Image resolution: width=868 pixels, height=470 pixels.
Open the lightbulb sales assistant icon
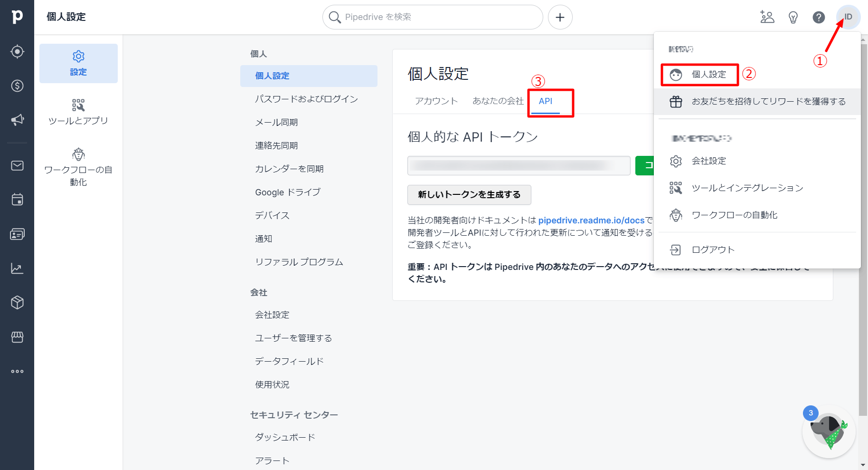coord(793,17)
